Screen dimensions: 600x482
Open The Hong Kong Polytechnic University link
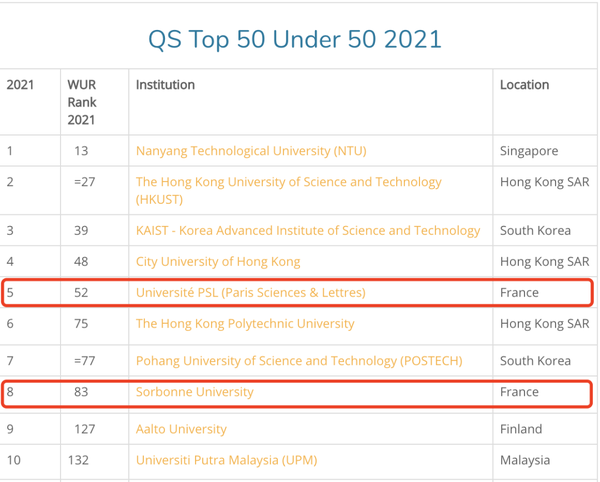[x=245, y=324]
